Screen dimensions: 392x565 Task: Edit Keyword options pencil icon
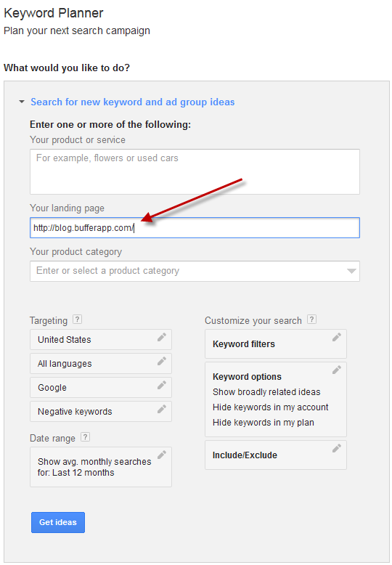pos(337,370)
